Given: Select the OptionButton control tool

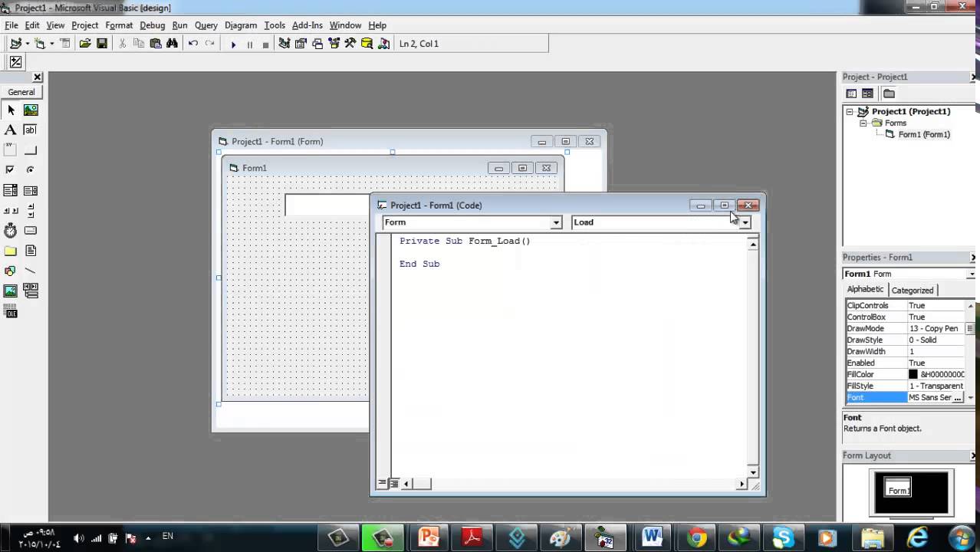Looking at the screenshot, I should (x=31, y=169).
